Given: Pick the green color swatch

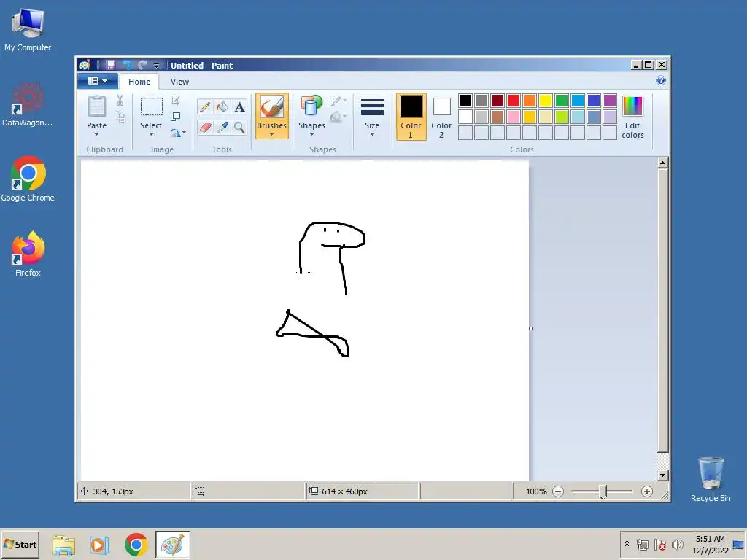Looking at the screenshot, I should click(x=562, y=101).
